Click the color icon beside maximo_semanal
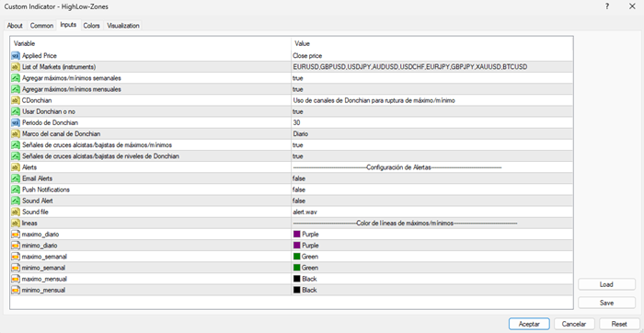 tap(16, 257)
